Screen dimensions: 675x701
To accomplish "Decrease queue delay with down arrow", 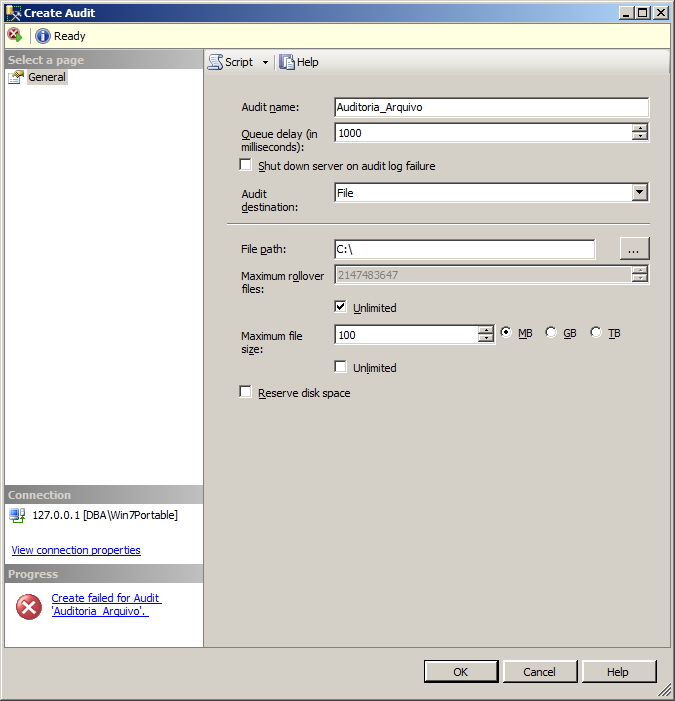I will 640,136.
